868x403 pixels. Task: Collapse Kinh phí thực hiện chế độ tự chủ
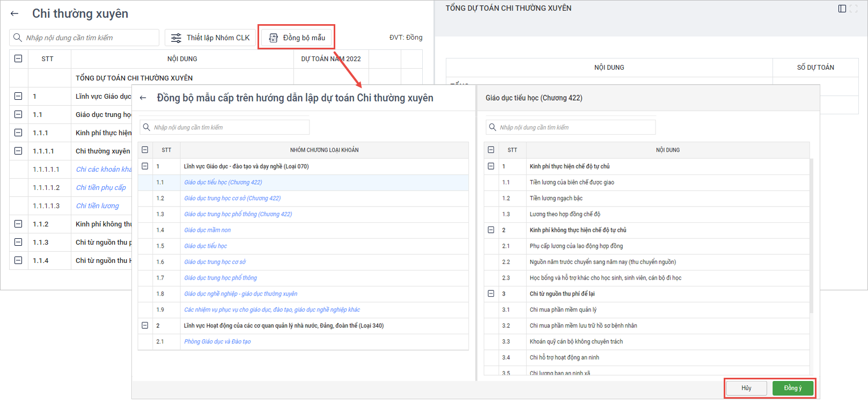point(491,166)
